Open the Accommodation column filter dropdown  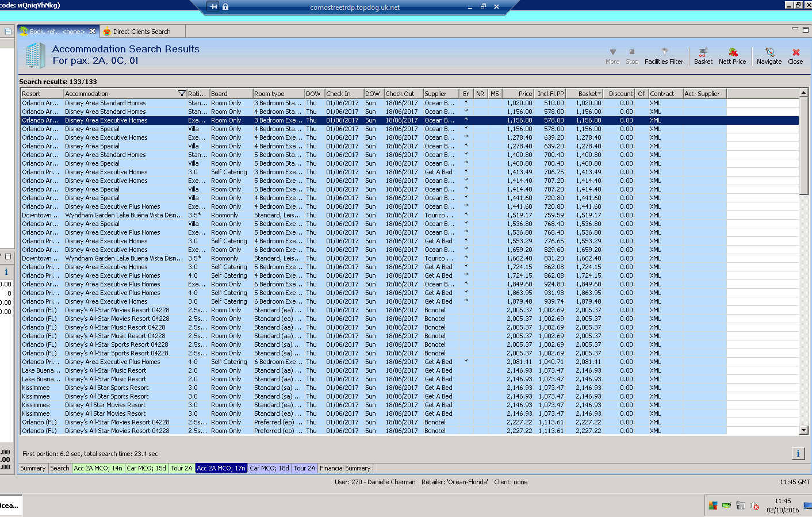coord(182,94)
